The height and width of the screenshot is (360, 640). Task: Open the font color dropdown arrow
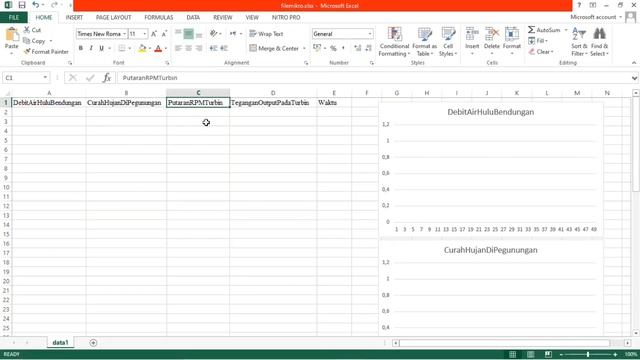[x=166, y=49]
